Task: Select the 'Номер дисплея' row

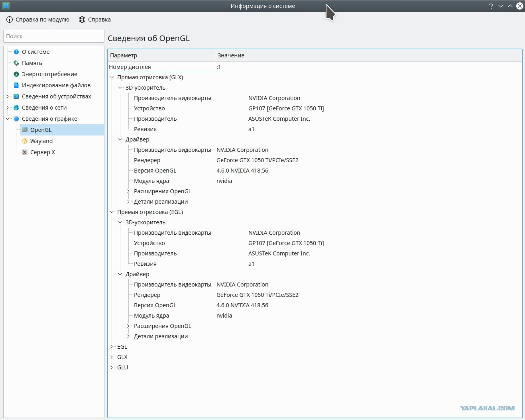Action: [x=315, y=67]
